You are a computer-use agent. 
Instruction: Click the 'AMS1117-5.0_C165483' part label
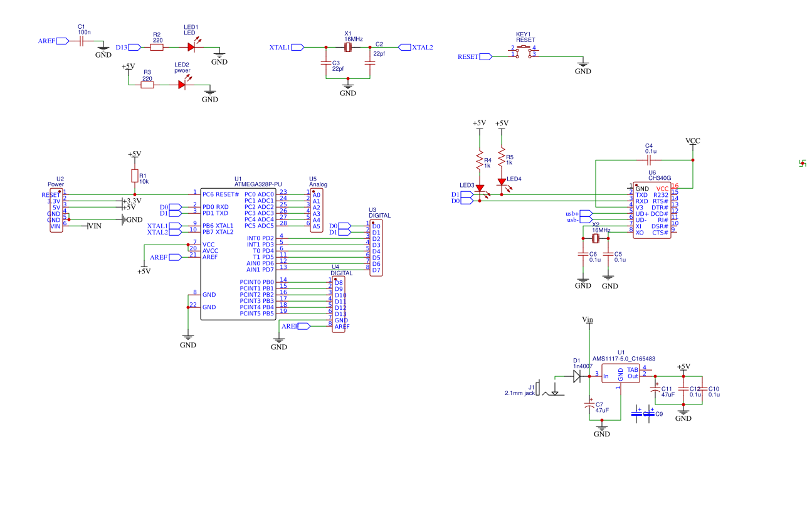tap(624, 359)
